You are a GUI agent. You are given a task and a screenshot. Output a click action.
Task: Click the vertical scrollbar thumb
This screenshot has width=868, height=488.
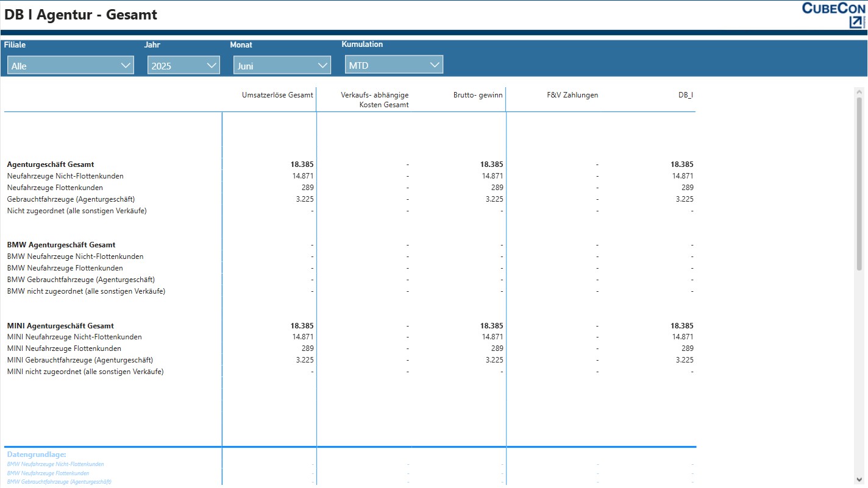click(859, 183)
